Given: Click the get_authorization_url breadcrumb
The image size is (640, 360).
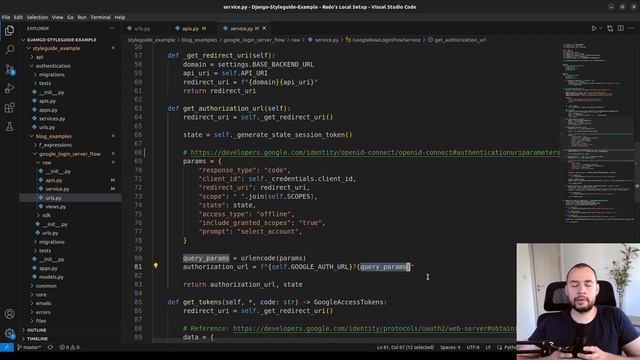Looking at the screenshot, I should [460, 40].
